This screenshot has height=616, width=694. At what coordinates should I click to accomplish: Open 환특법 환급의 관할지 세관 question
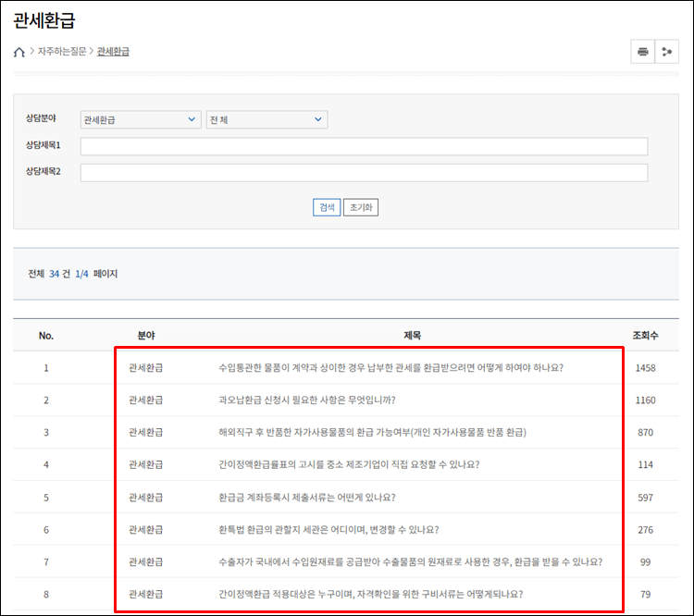coord(328,530)
